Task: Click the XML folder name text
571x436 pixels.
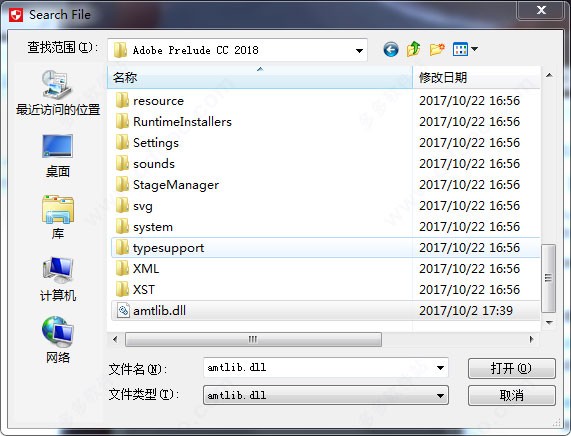Action: (x=146, y=269)
